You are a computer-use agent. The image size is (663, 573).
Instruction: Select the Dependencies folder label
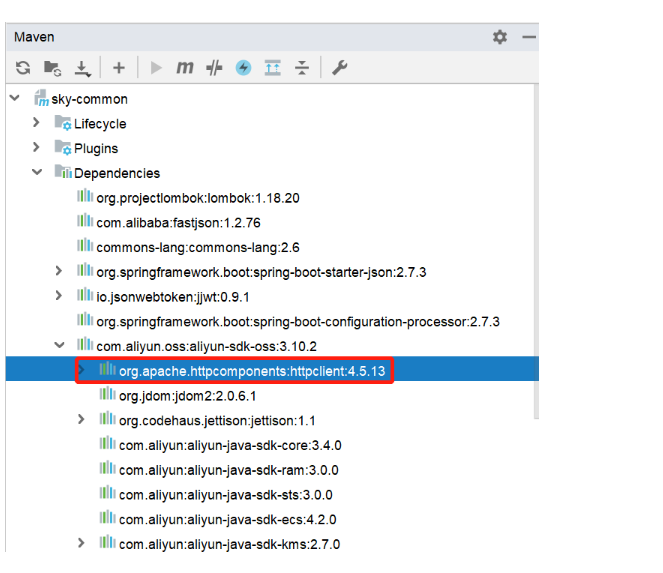tap(117, 173)
